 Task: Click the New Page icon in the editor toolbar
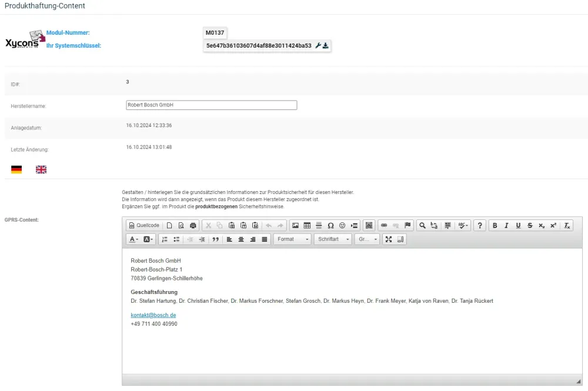click(x=169, y=225)
